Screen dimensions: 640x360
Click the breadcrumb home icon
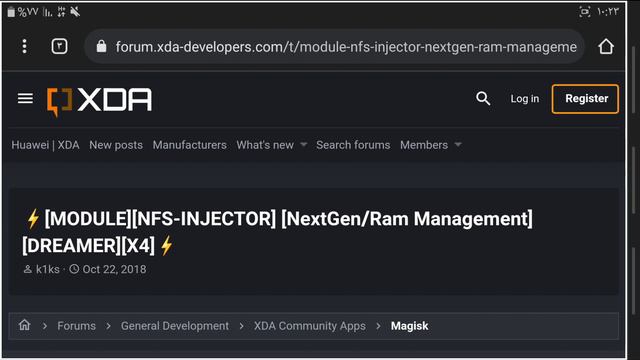point(24,325)
